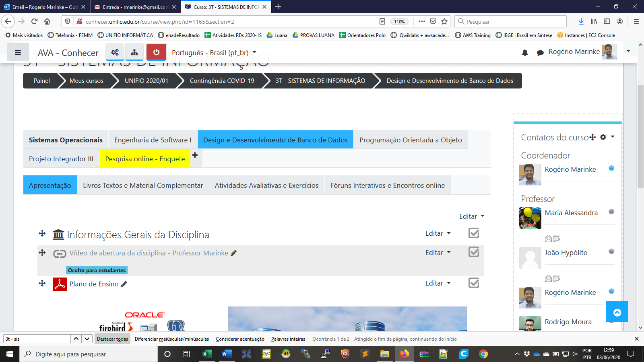Image resolution: width=644 pixels, height=362 pixels.
Task: Expand the Rogério Marinke user menu arrow
Action: click(x=628, y=51)
